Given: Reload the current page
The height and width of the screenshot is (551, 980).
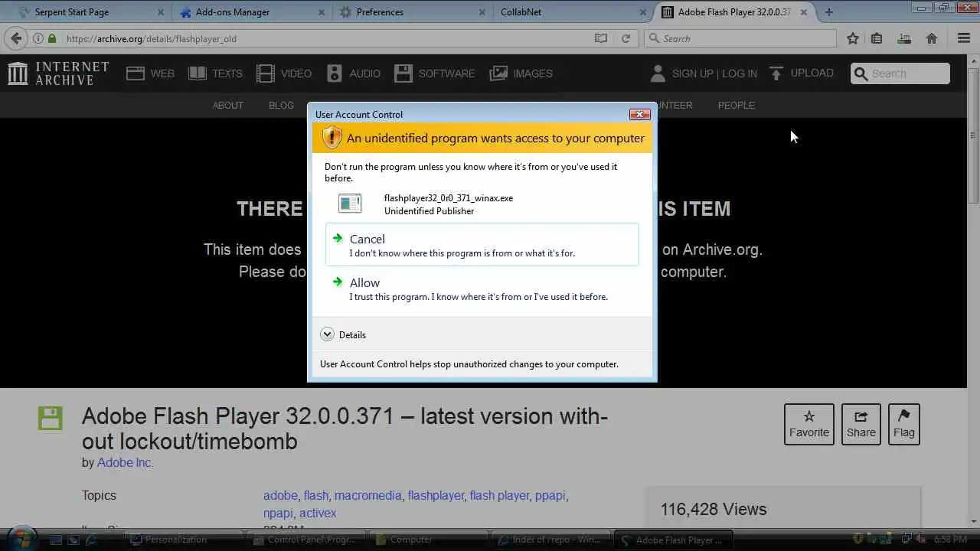Looking at the screenshot, I should point(626,38).
